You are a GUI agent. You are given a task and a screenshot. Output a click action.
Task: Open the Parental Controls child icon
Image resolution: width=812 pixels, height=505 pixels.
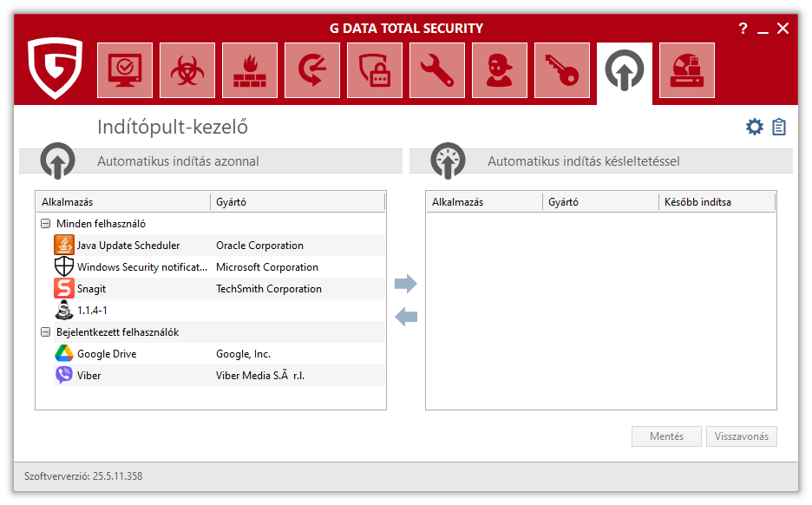point(499,70)
